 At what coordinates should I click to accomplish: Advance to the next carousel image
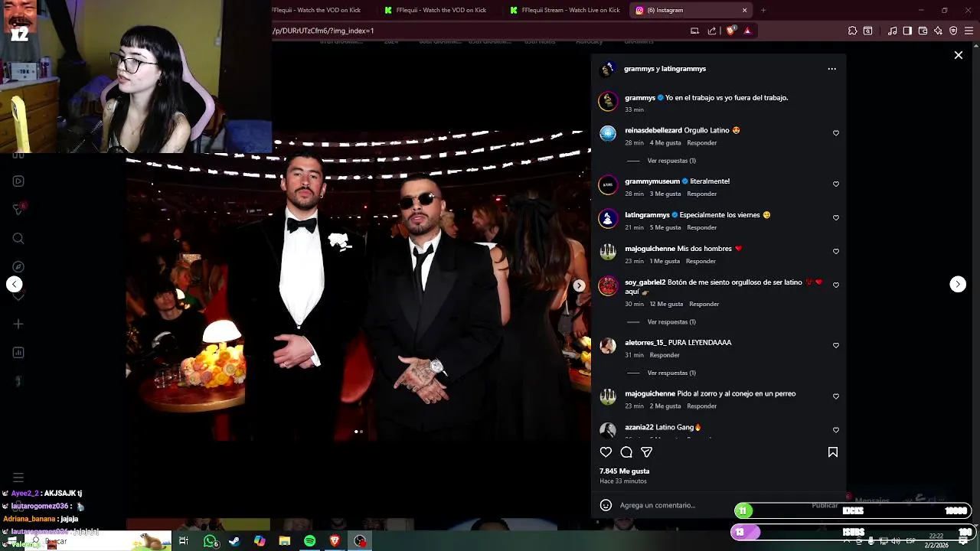point(580,285)
